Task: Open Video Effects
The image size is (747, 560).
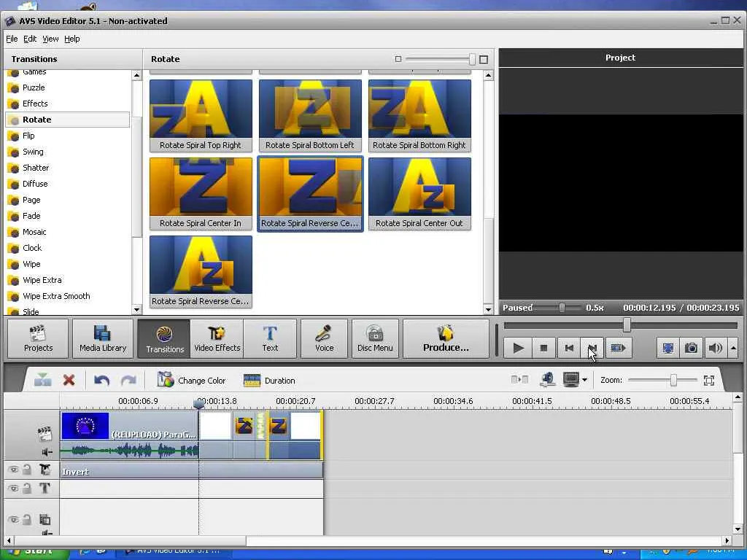Action: point(217,338)
